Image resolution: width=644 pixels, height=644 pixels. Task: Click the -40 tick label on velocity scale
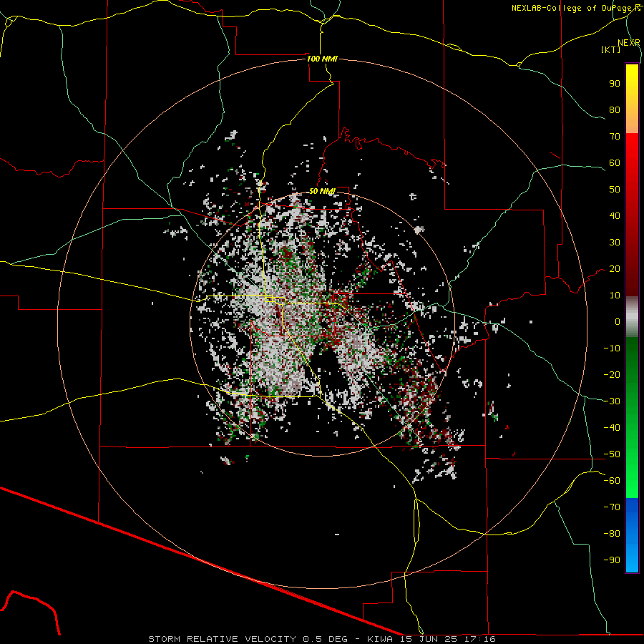pos(612,428)
